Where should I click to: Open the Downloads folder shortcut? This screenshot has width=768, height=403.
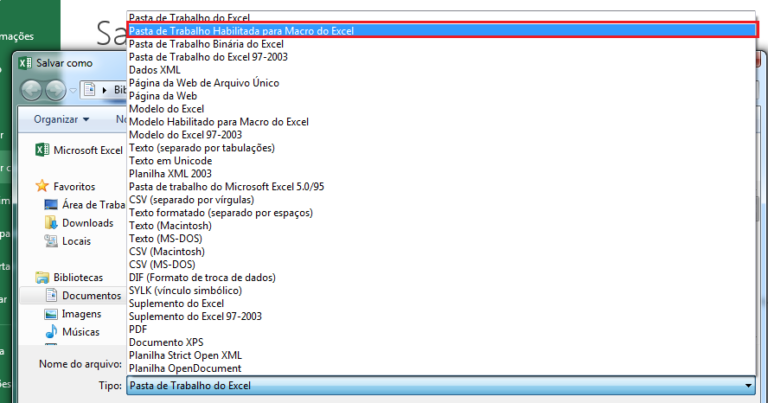[87, 223]
